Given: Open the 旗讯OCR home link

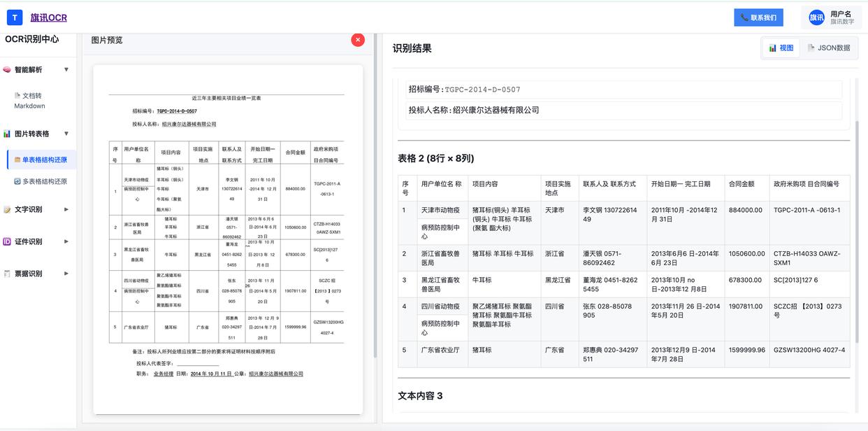Looking at the screenshot, I should tap(48, 17).
